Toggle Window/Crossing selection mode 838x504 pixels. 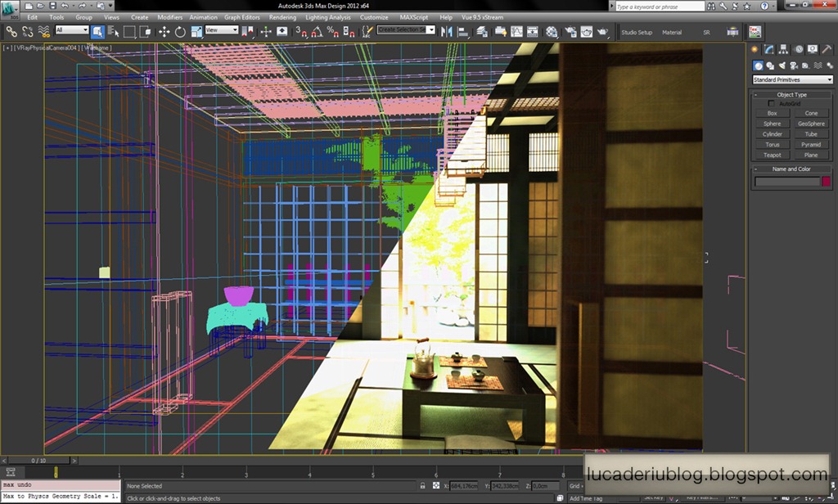pos(146,32)
